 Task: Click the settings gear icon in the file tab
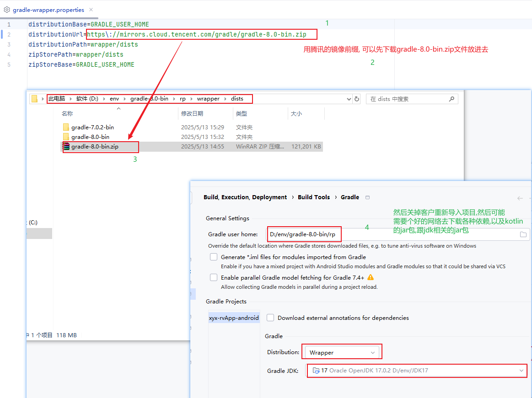[x=7, y=10]
